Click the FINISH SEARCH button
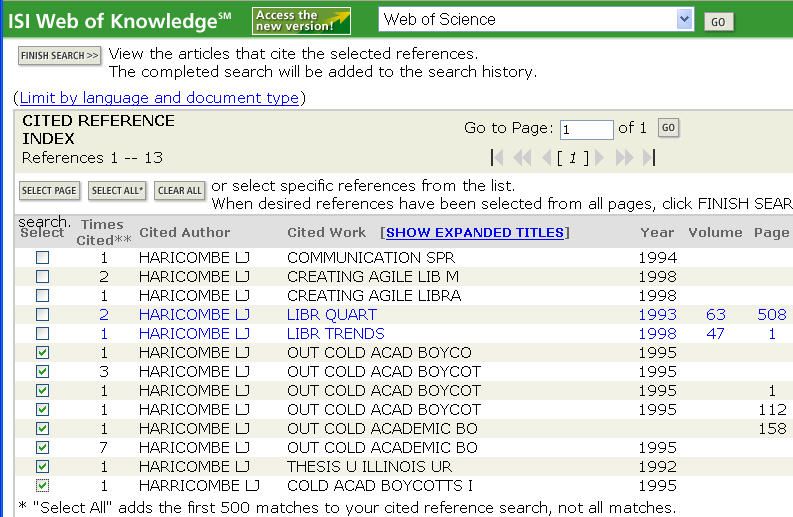The image size is (793, 517). 60,55
